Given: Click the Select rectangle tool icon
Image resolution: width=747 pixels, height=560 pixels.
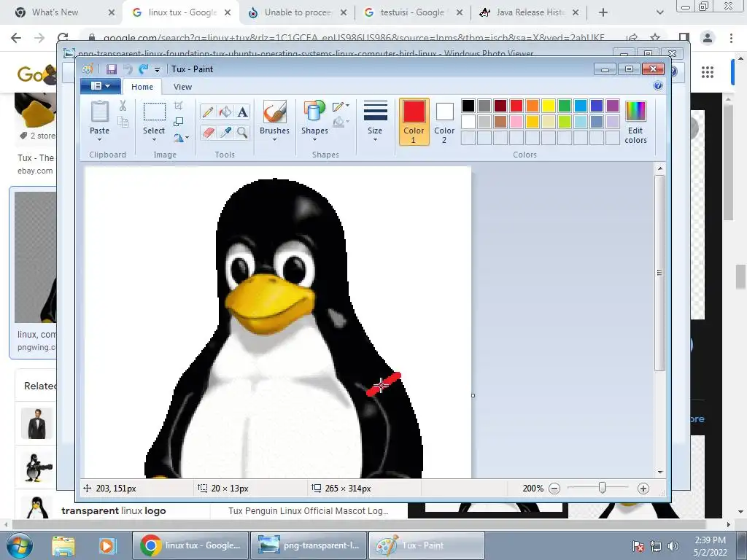Looking at the screenshot, I should click(x=155, y=112).
